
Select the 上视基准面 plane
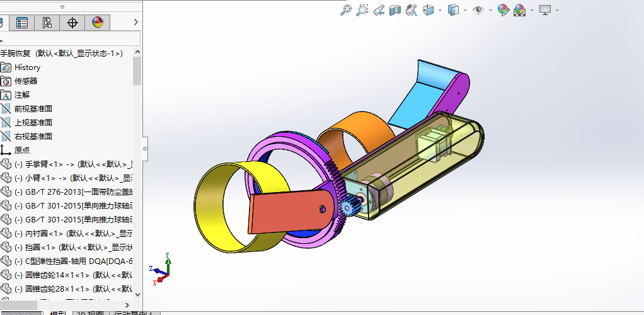click(x=33, y=122)
